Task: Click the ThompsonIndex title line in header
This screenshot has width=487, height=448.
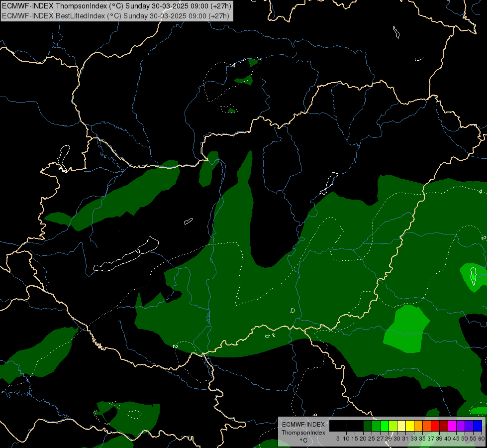Action: (x=116, y=6)
